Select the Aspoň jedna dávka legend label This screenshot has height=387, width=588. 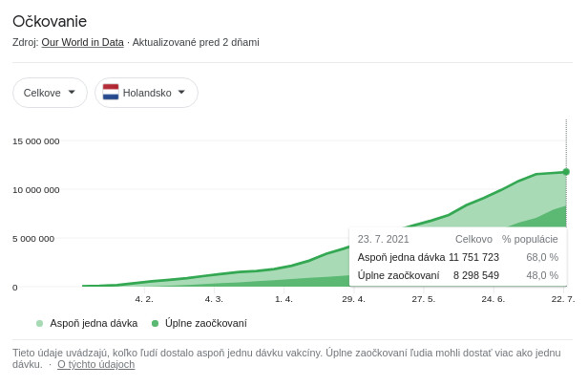point(93,323)
